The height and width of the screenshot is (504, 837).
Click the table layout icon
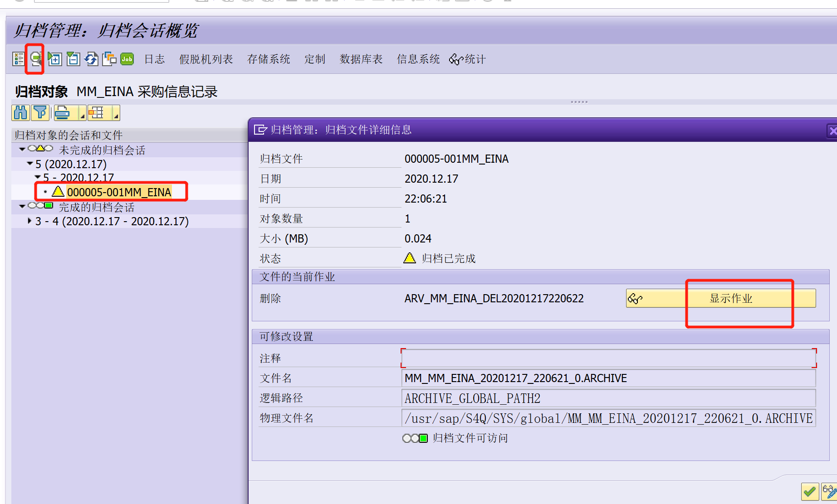tap(96, 112)
